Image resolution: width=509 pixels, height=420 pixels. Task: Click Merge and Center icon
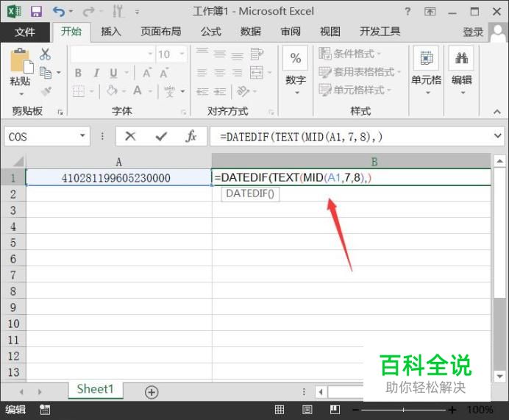(x=257, y=72)
